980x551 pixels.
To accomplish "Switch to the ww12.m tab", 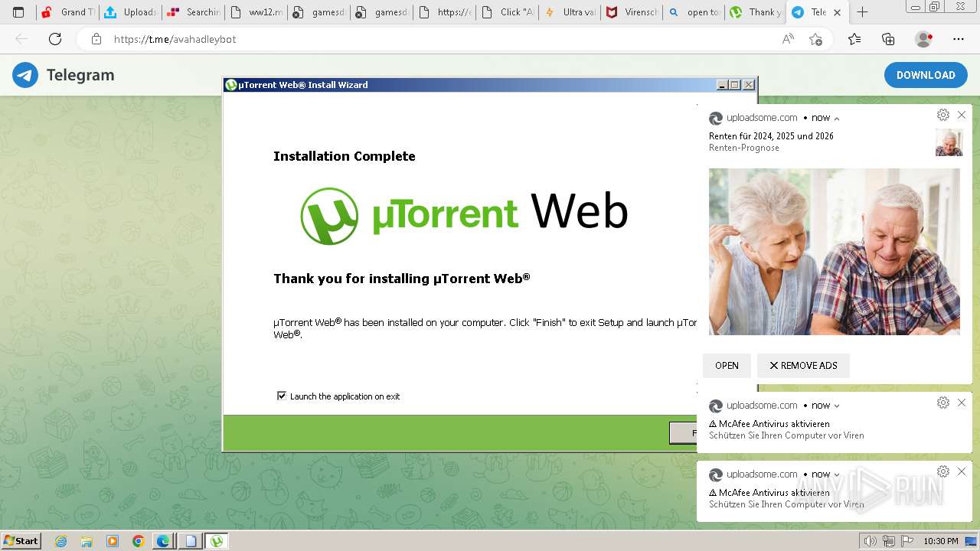I will pyautogui.click(x=256, y=12).
